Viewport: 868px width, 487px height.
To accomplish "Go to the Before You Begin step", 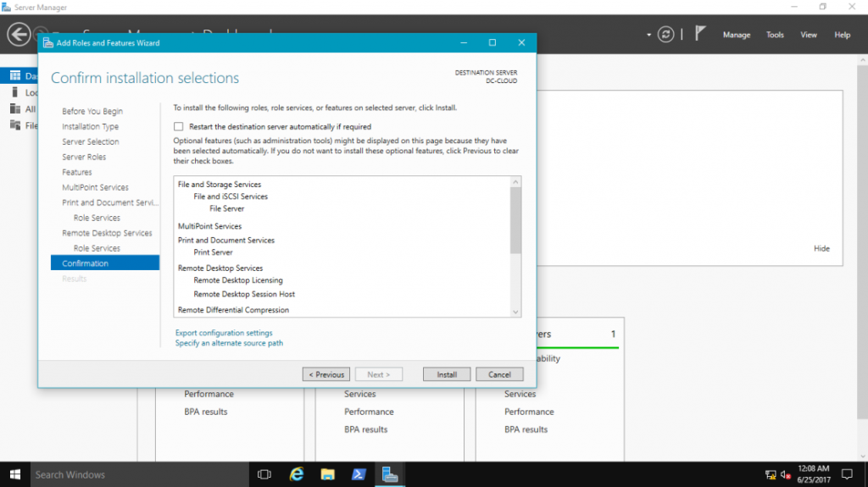I will 92,111.
